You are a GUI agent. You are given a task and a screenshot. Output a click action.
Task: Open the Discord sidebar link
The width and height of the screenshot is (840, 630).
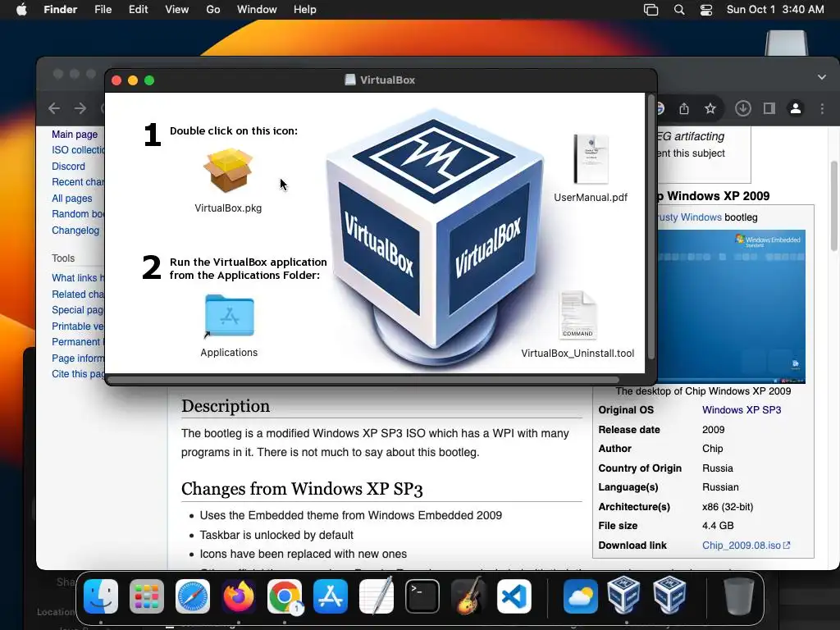(x=68, y=166)
